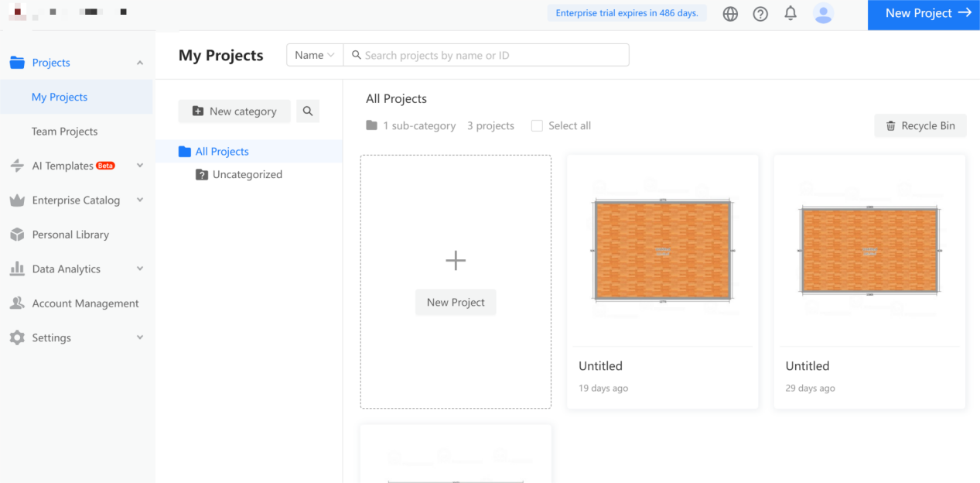Click the blue New Project button
Viewport: 980px width, 483px height.
click(924, 14)
